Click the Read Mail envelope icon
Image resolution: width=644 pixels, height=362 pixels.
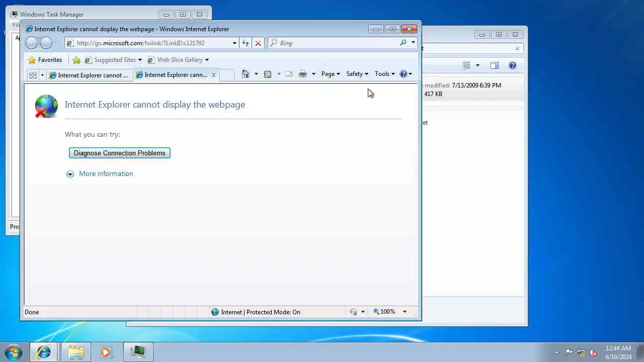point(289,74)
